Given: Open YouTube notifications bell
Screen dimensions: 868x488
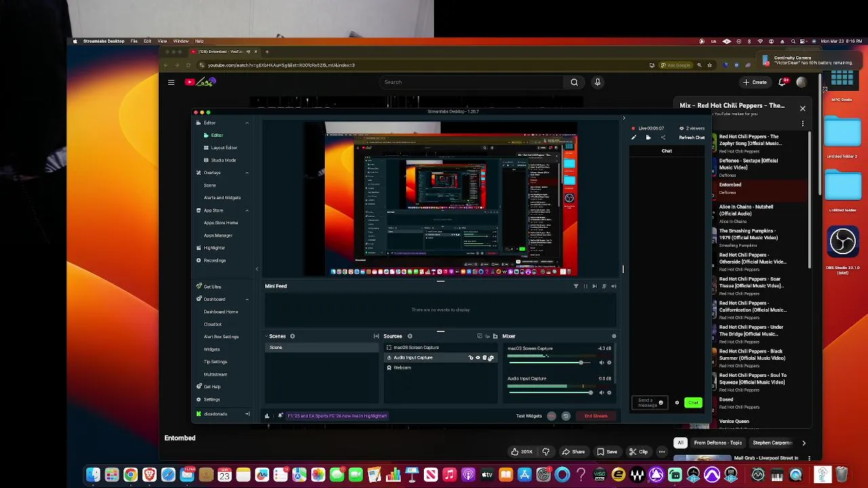Looking at the screenshot, I should pyautogui.click(x=783, y=82).
